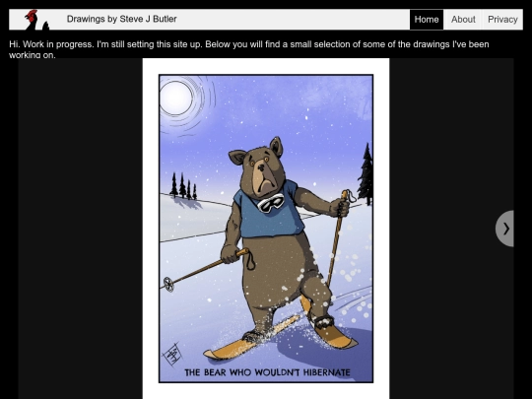Screen dimensions: 532x399
Task: Click the bear's face in the drawing
Action: pos(262,170)
